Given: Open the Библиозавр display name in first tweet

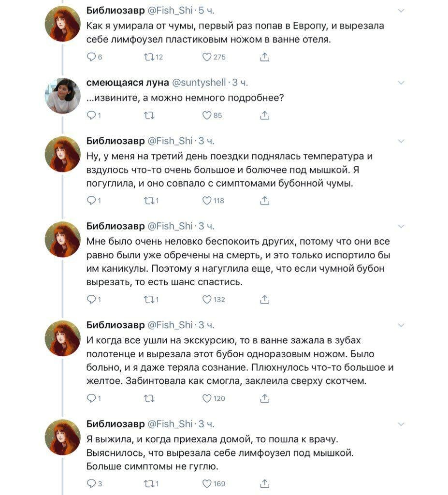Looking at the screenshot, I should tap(115, 11).
